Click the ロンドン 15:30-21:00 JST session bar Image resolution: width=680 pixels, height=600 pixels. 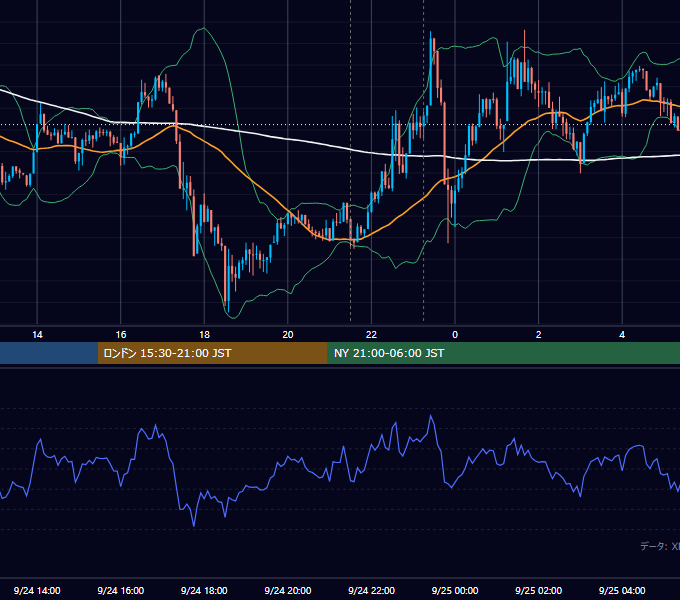click(212, 353)
